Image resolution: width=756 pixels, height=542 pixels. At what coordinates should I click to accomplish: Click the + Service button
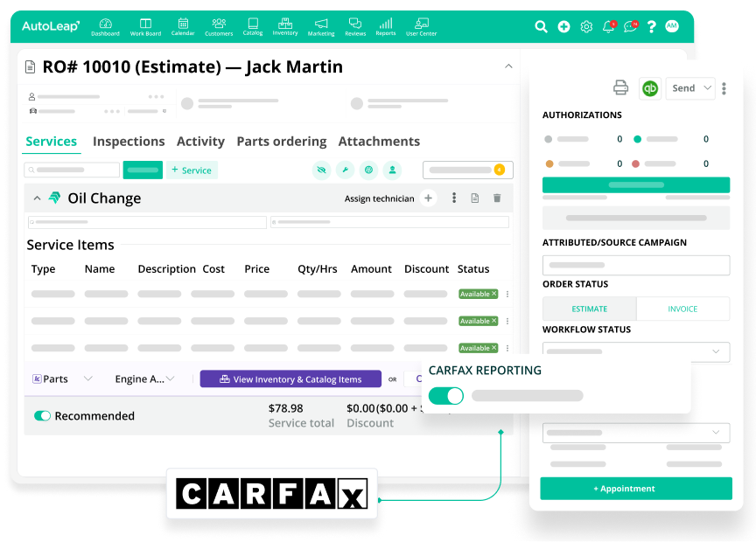click(192, 170)
